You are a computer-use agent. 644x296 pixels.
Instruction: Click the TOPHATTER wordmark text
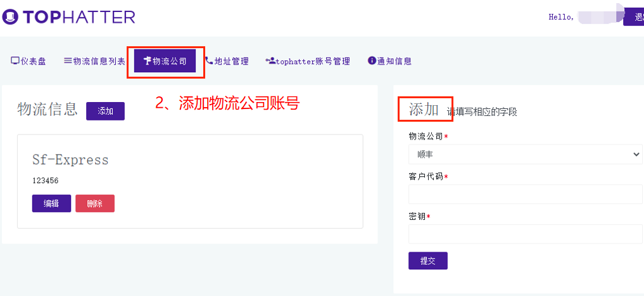[x=79, y=17]
